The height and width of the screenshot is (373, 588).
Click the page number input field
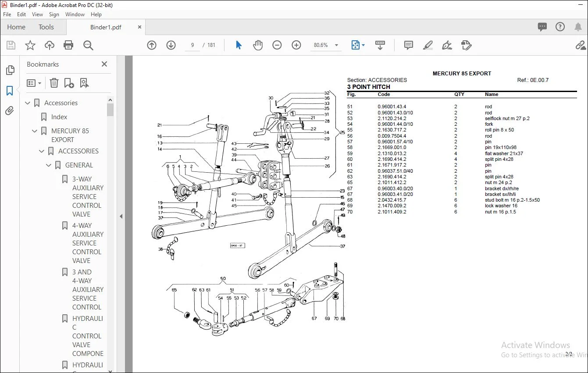(192, 45)
